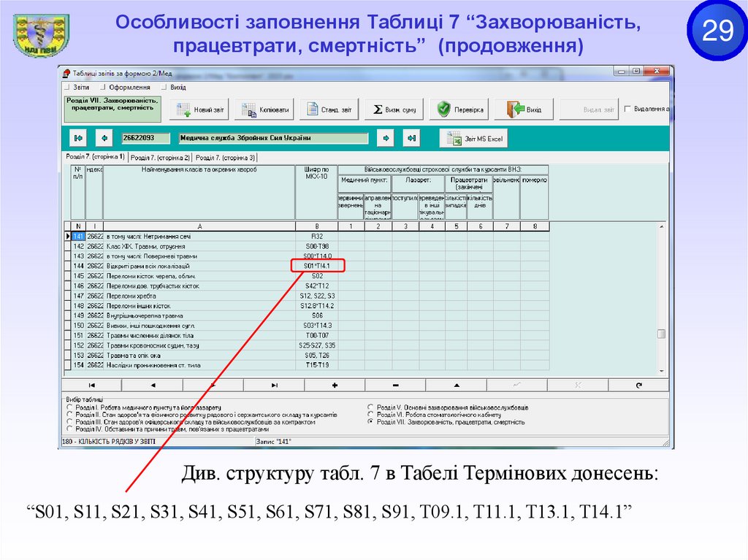Viewport: 748px width, 560px height.
Task: Click the Копіювати button
Action: coord(265,110)
